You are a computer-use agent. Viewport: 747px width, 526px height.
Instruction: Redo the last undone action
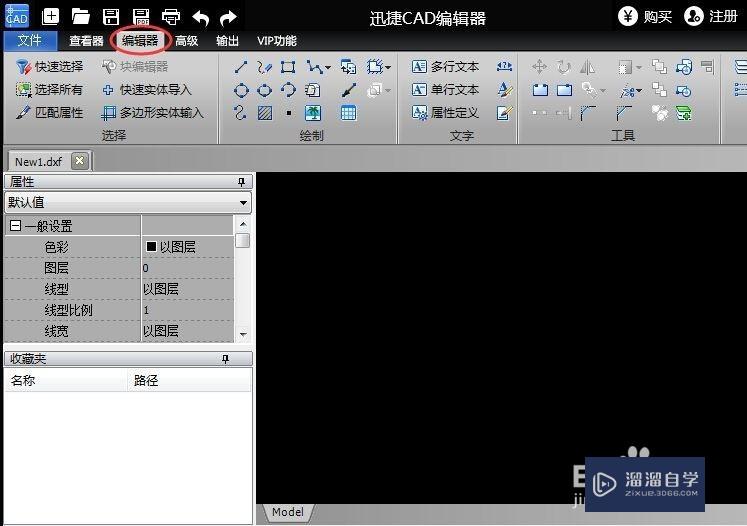(x=229, y=18)
